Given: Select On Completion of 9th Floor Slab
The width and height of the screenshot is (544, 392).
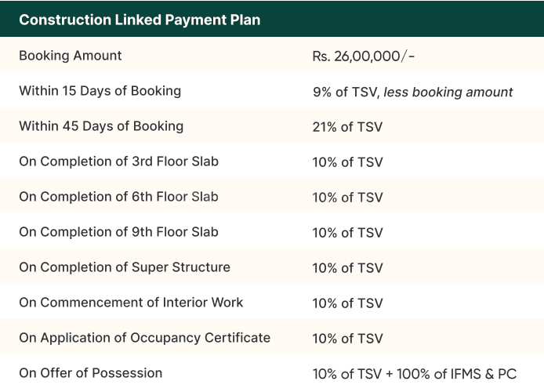Looking at the screenshot, I should (x=118, y=232).
